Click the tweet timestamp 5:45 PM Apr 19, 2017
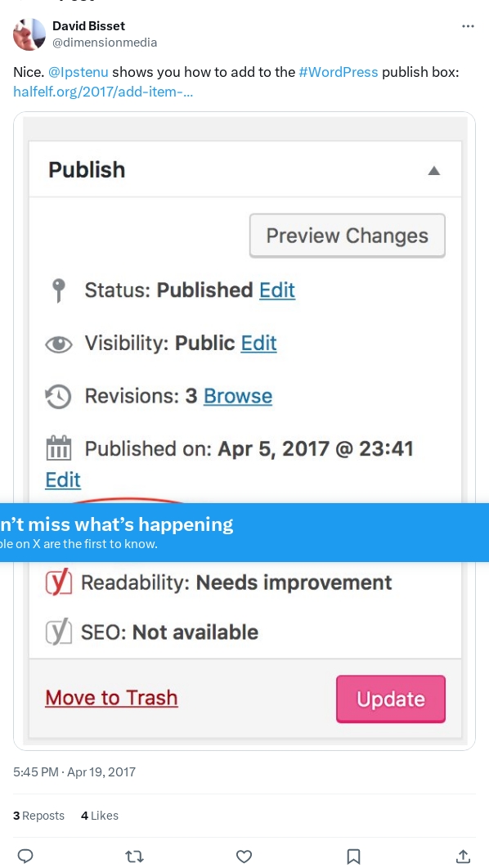The width and height of the screenshot is (489, 868). (74, 771)
